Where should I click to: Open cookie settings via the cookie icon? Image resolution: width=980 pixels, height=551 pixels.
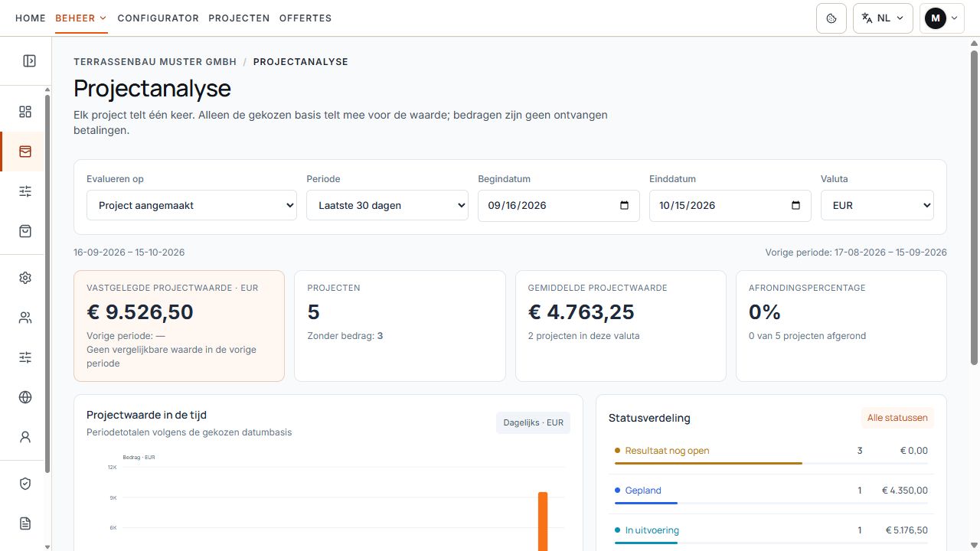click(x=831, y=18)
